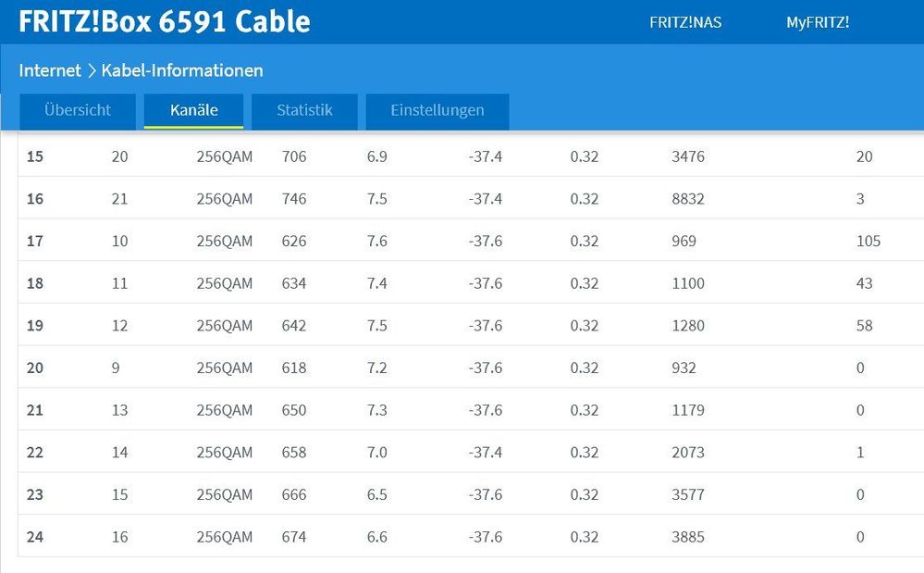Select the Kanäle tab
Screen dimensions: 924x573
(x=194, y=110)
